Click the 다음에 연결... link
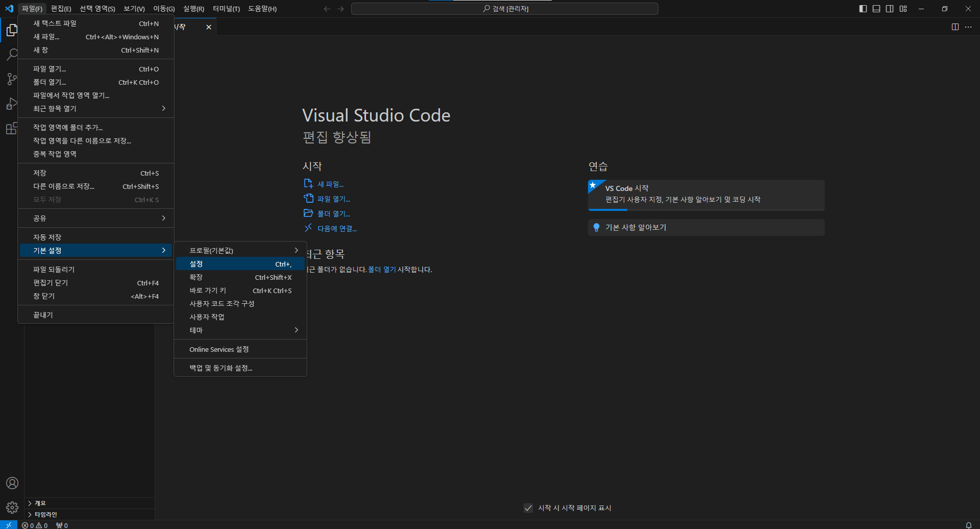 click(337, 229)
